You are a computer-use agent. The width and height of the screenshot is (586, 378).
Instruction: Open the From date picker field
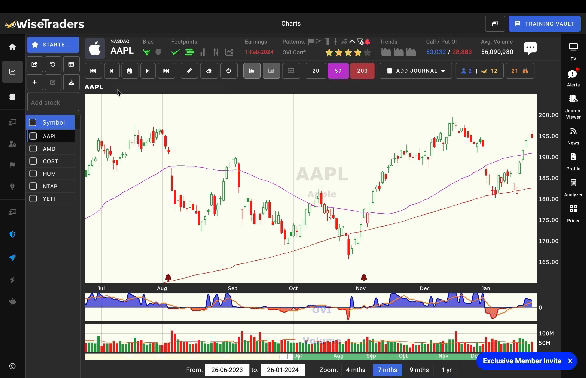point(227,370)
